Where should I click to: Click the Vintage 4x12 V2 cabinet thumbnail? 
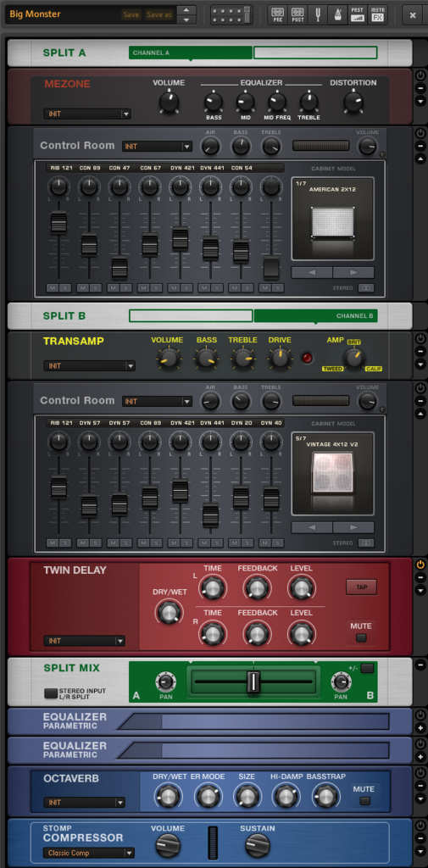pos(333,473)
